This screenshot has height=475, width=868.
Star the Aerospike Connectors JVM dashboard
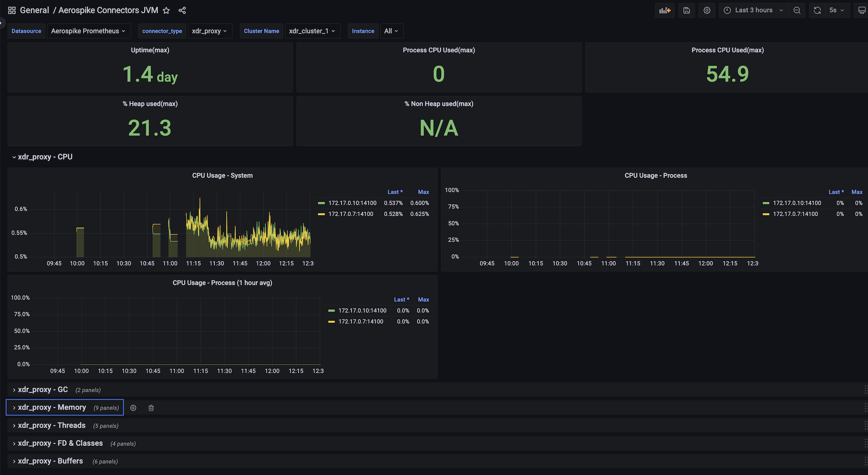click(166, 10)
